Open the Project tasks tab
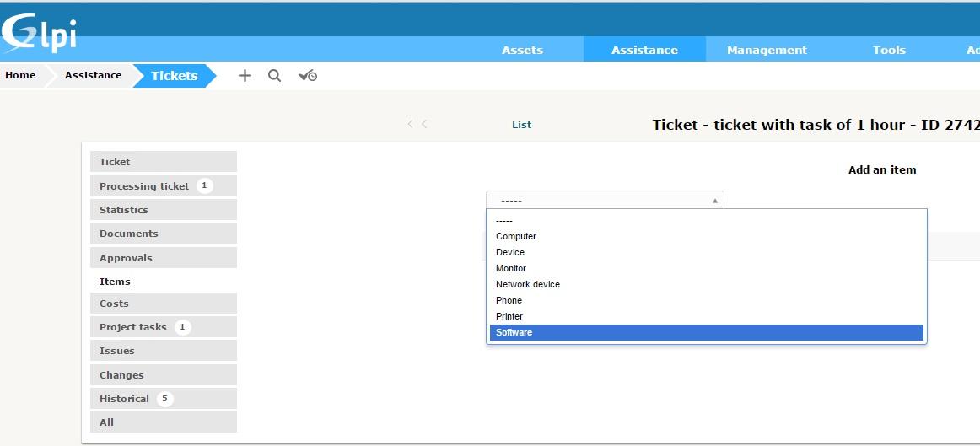 (164, 326)
